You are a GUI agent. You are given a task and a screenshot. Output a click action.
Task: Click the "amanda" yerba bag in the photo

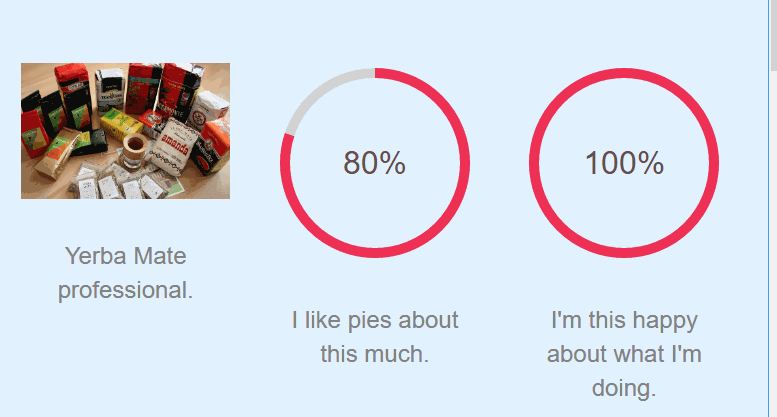point(174,147)
